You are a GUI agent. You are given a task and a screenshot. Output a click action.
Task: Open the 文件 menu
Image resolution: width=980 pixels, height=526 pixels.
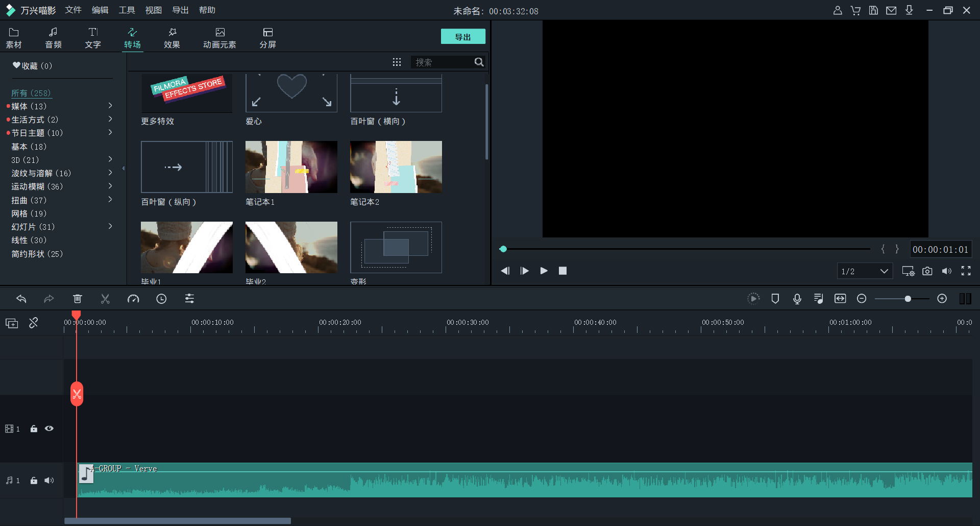pyautogui.click(x=73, y=10)
